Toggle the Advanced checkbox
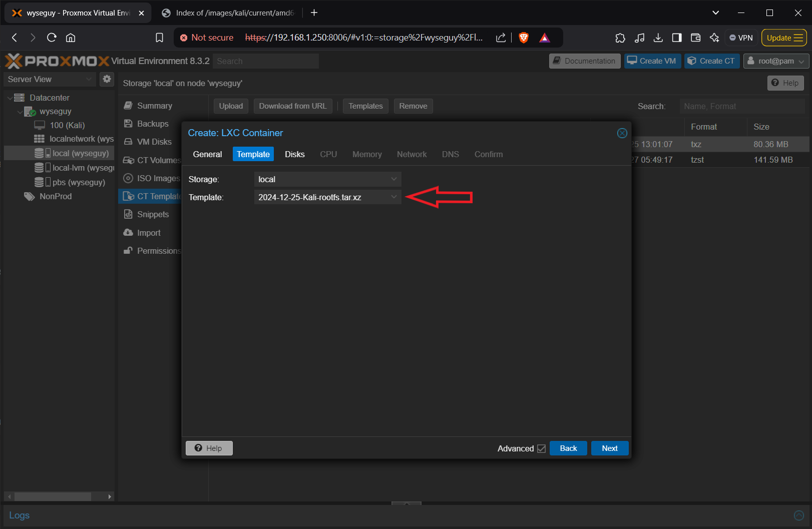 tap(541, 448)
